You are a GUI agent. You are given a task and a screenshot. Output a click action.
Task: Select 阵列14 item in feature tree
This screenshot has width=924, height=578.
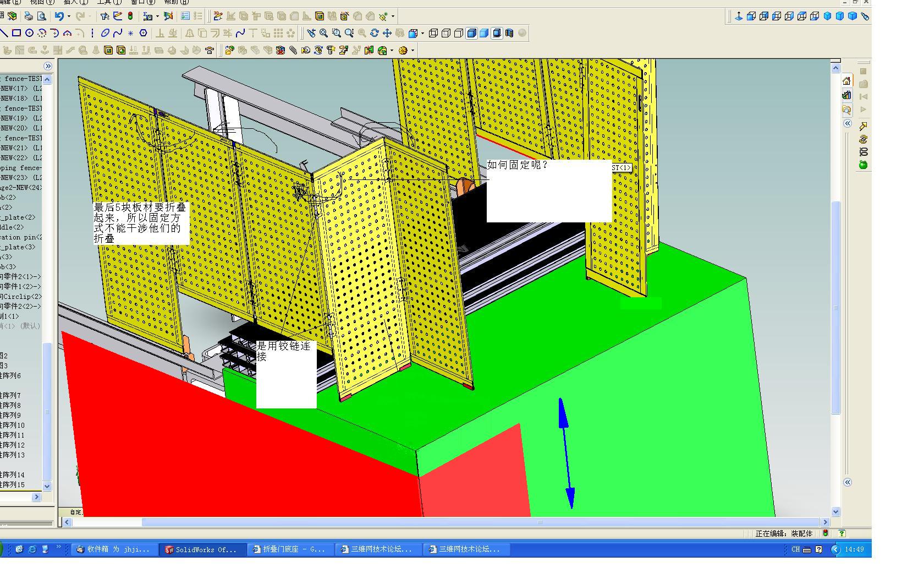coord(13,475)
